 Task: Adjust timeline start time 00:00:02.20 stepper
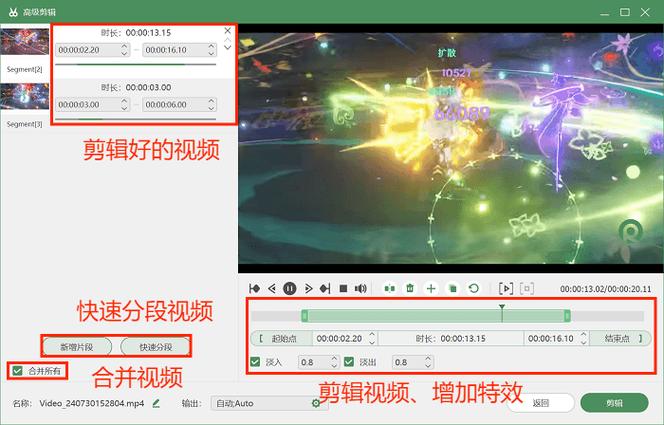click(372, 338)
